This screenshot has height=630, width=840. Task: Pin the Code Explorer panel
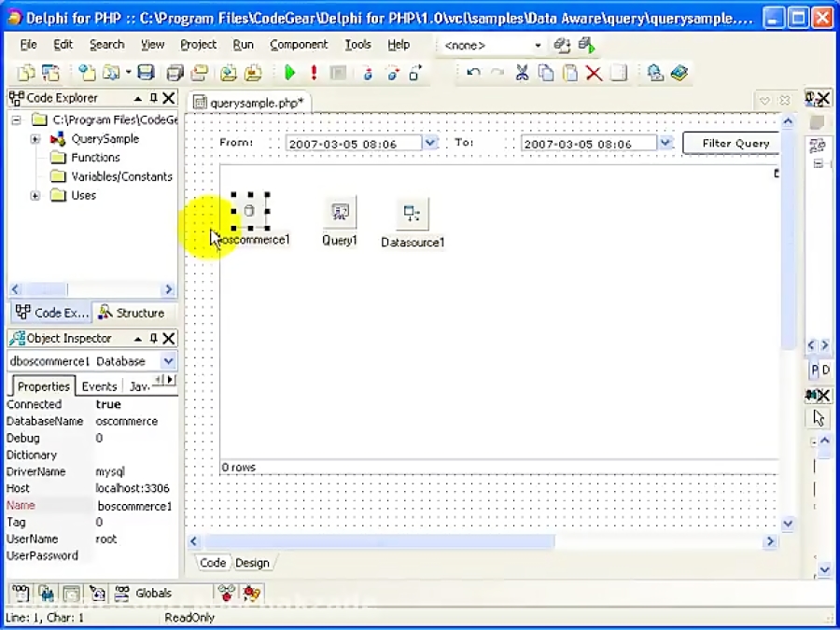point(155,97)
